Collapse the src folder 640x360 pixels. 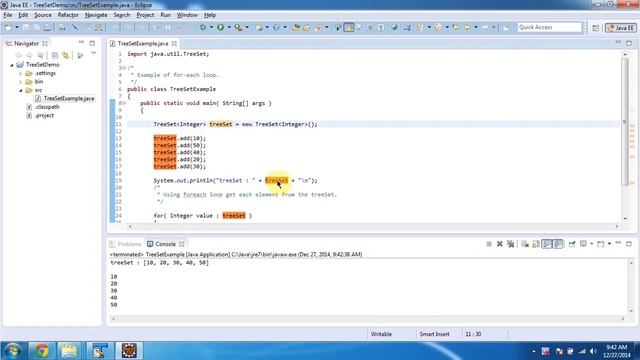pos(20,90)
